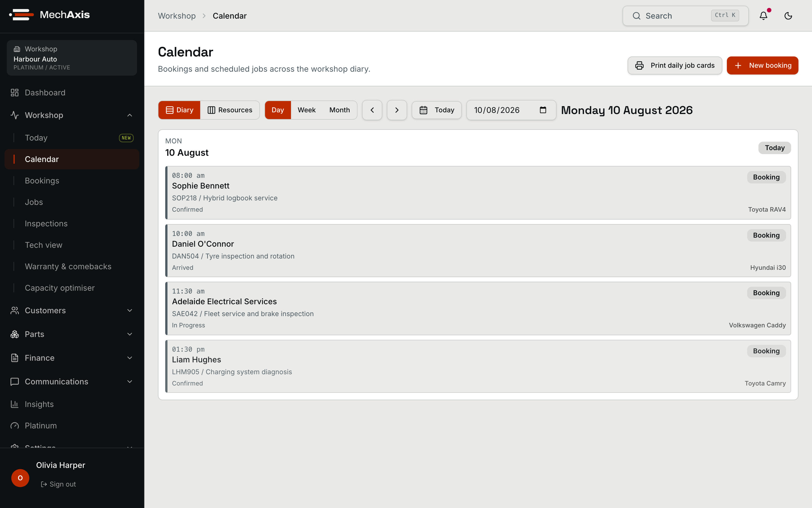The image size is (812, 508).
Task: Open Today in Workshop menu
Action: click(x=72, y=138)
